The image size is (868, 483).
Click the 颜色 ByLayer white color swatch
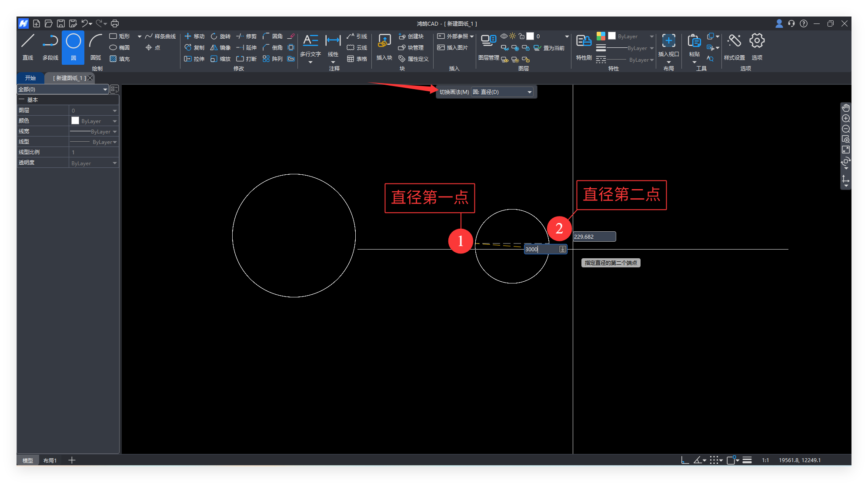click(x=75, y=121)
